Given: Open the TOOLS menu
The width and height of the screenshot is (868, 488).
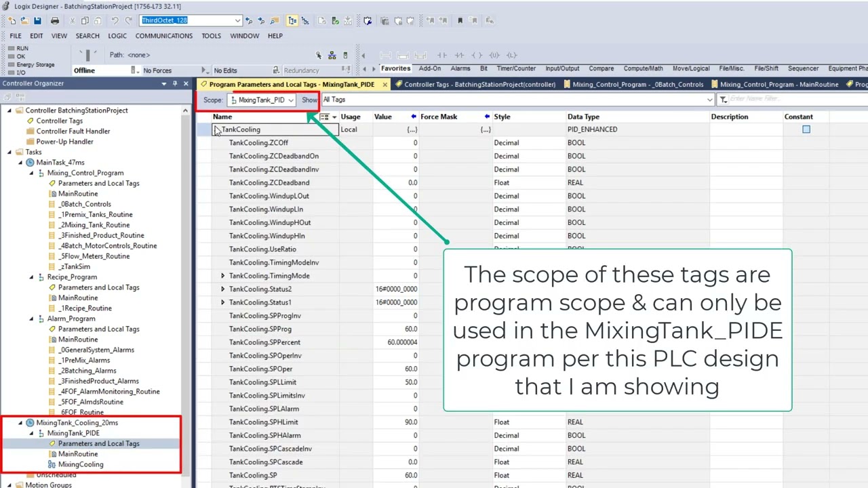Looking at the screenshot, I should (211, 36).
